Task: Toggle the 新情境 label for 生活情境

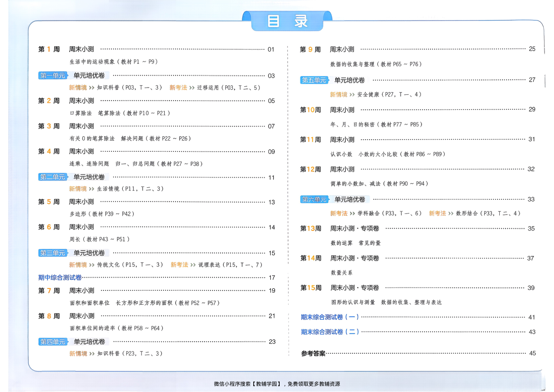Action: point(78,189)
